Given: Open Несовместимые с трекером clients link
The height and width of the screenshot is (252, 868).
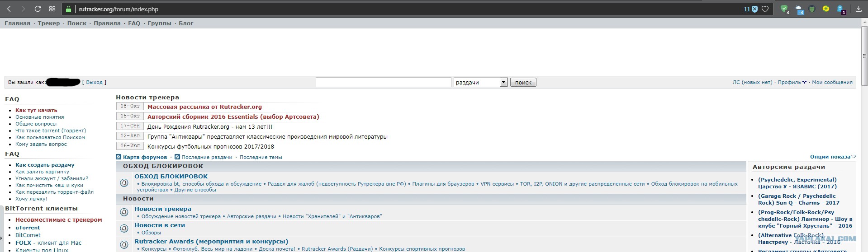Looking at the screenshot, I should 59,220.
